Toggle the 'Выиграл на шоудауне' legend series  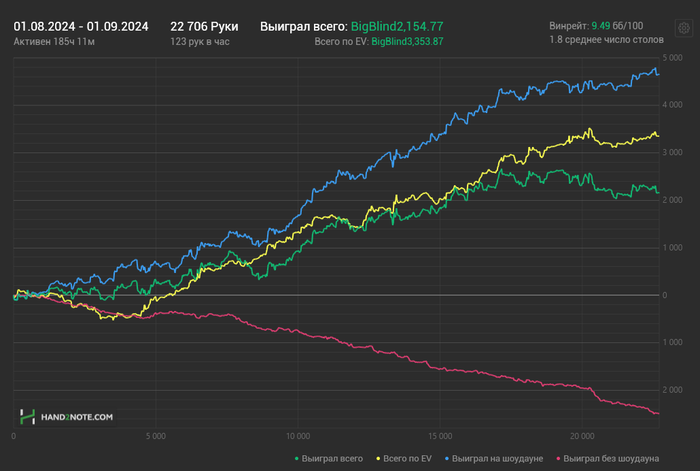pyautogui.click(x=494, y=458)
